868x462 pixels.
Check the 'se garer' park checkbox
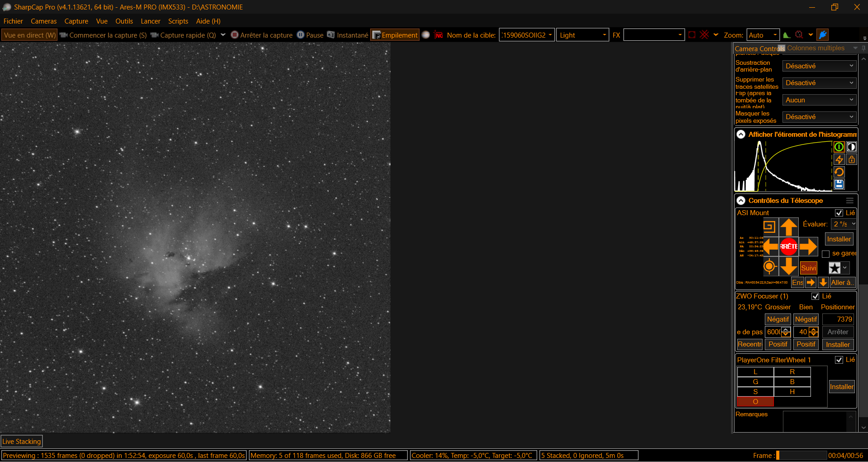826,254
